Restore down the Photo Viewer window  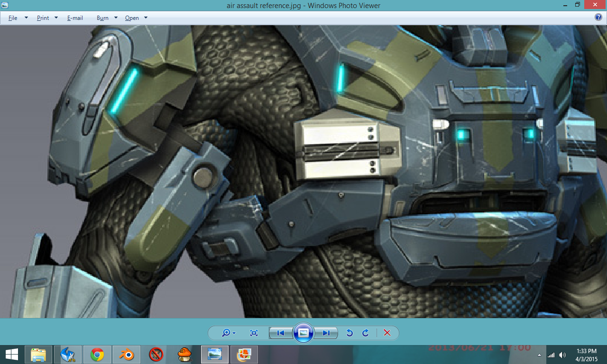578,5
